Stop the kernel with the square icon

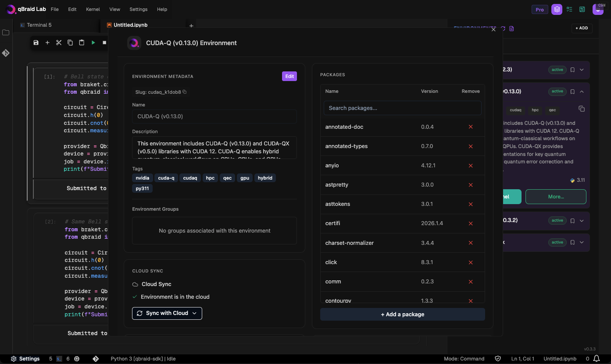click(x=104, y=42)
